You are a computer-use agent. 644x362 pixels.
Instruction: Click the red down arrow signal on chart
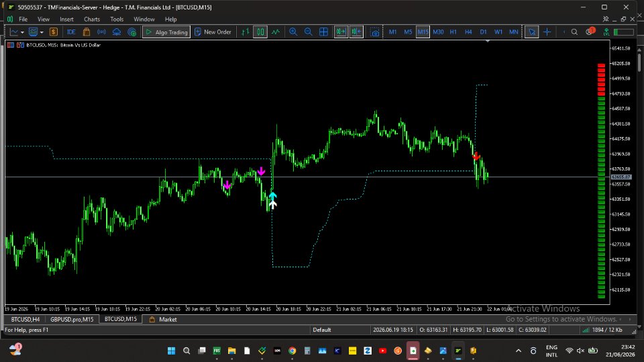click(476, 156)
